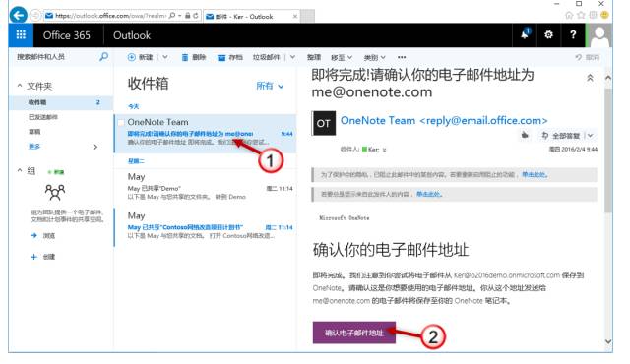Click the green 新建 group badge
Viewport: 630px width, 364px height.
(57, 172)
